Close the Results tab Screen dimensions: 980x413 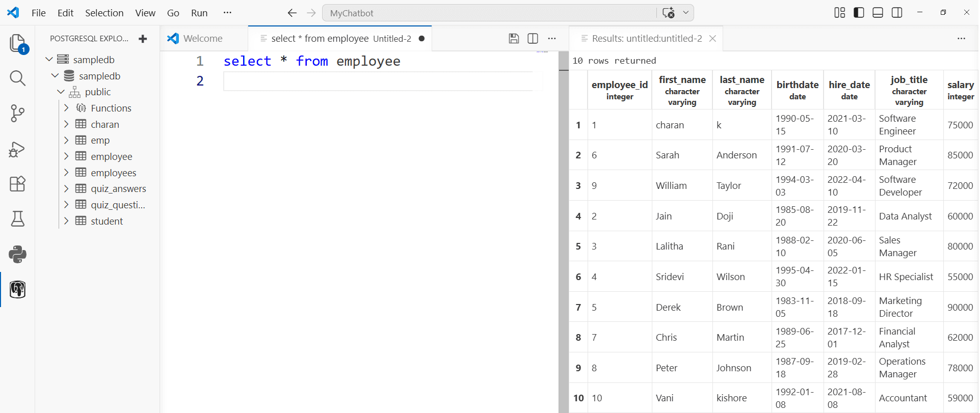pos(712,39)
